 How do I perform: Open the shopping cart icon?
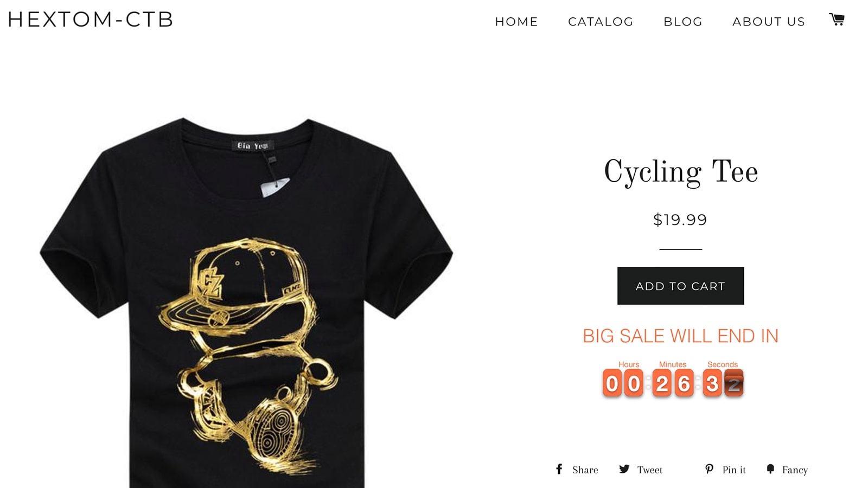(x=837, y=20)
